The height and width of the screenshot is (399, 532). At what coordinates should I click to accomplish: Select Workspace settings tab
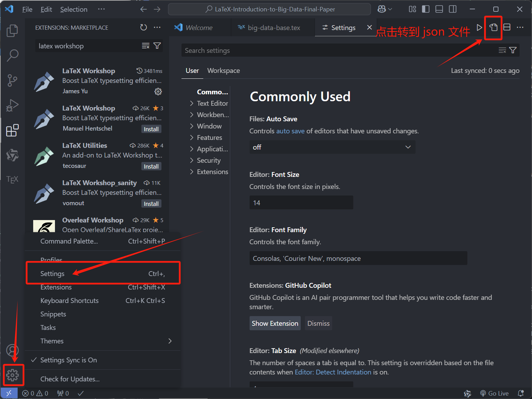(x=223, y=70)
